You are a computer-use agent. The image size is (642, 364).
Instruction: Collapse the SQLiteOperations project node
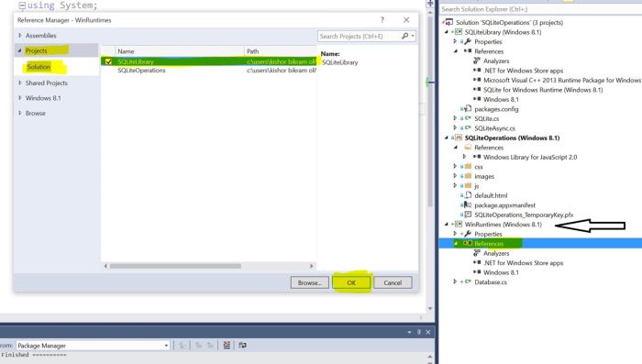tap(447, 138)
